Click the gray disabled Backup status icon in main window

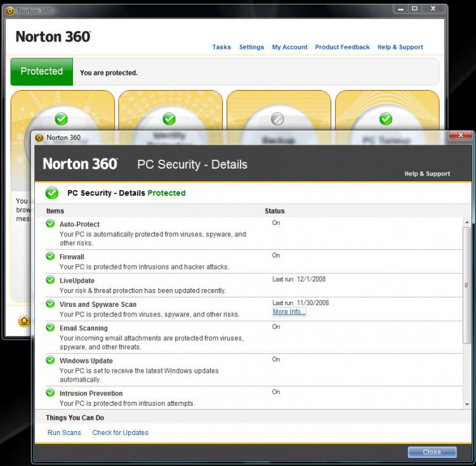(x=277, y=119)
